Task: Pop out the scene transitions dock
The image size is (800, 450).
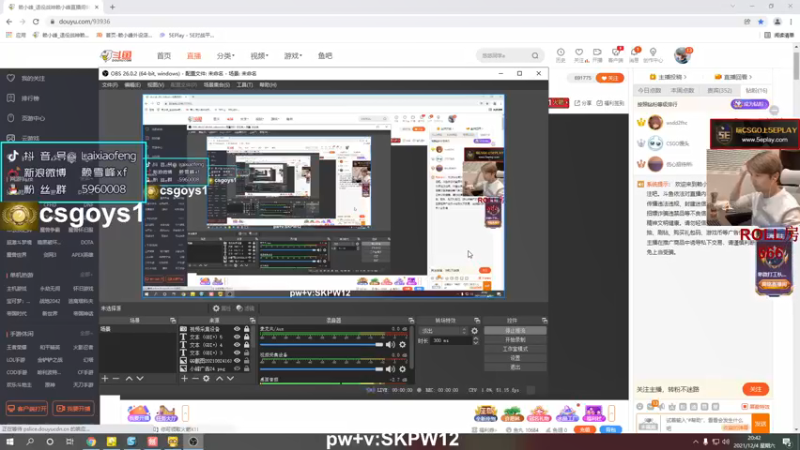Action: (x=477, y=320)
